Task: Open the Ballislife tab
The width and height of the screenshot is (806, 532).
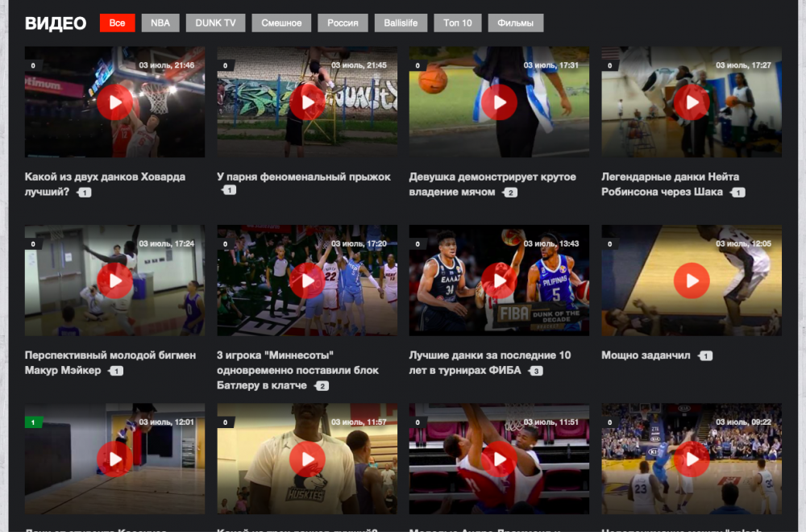Action: 401,23
